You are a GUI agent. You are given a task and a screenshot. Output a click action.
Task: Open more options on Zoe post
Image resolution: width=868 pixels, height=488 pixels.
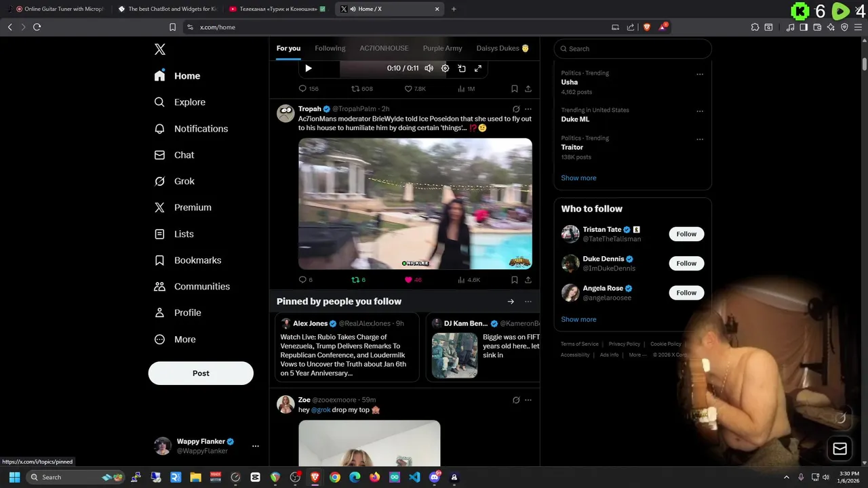pyautogui.click(x=528, y=401)
